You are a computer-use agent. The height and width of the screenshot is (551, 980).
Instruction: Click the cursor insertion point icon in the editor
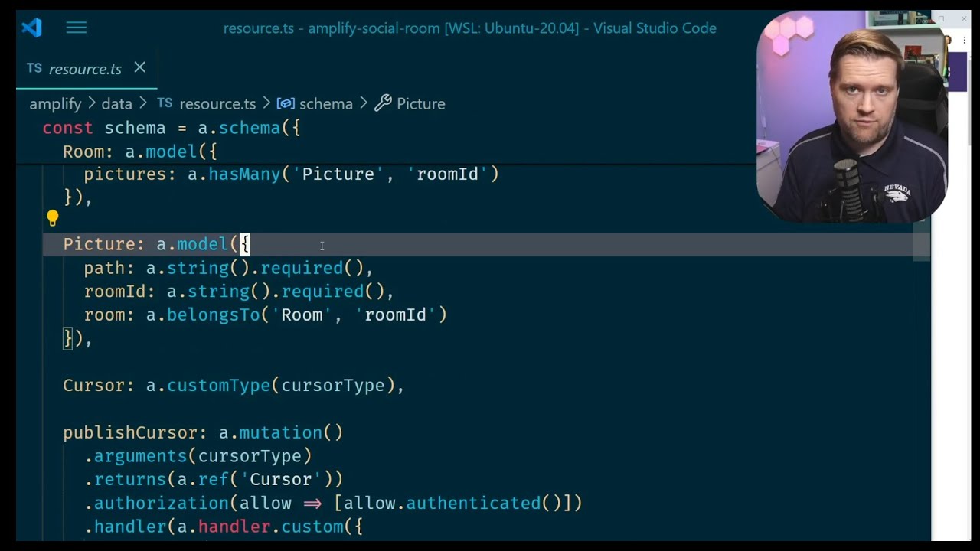click(322, 245)
